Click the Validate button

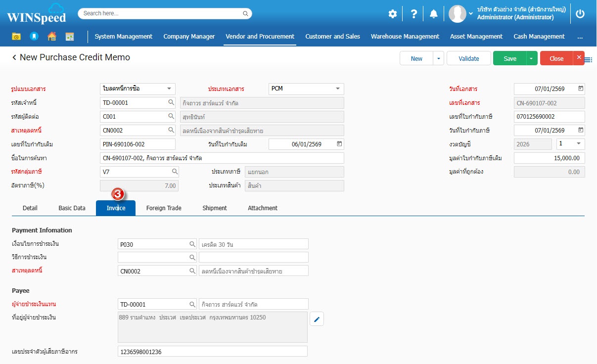click(468, 59)
